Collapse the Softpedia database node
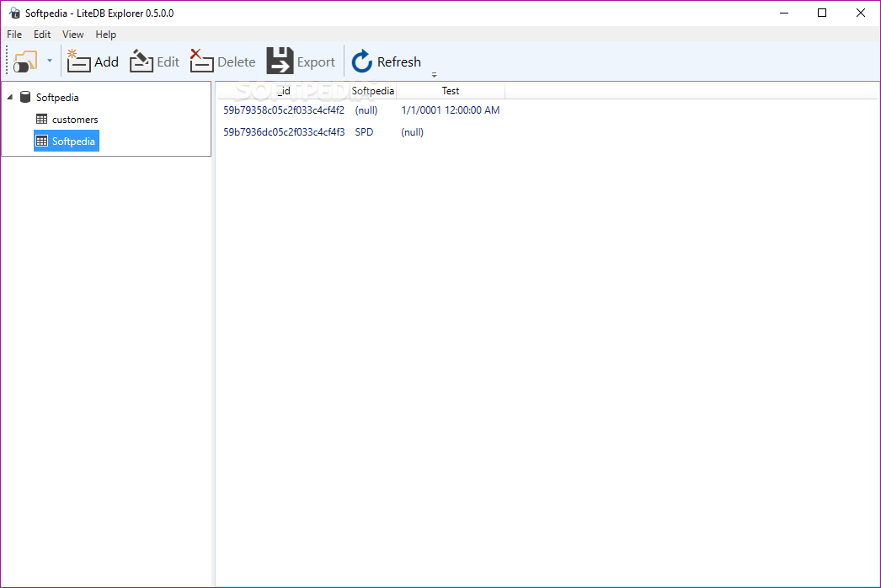881x588 pixels. (10, 97)
